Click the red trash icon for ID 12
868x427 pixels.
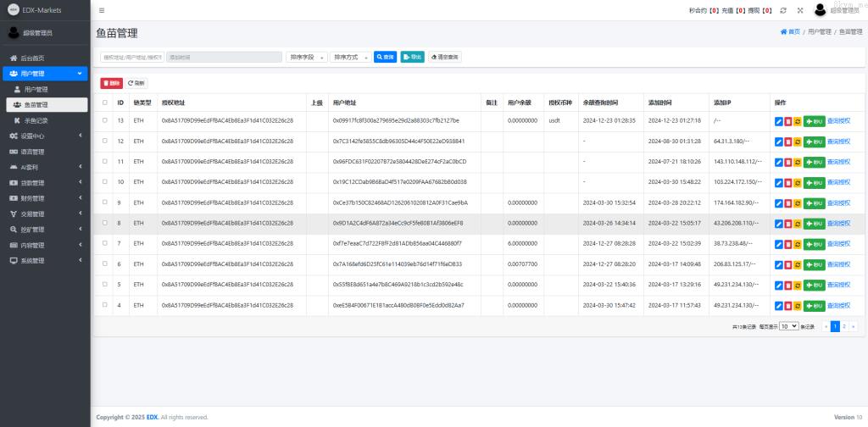click(788, 141)
